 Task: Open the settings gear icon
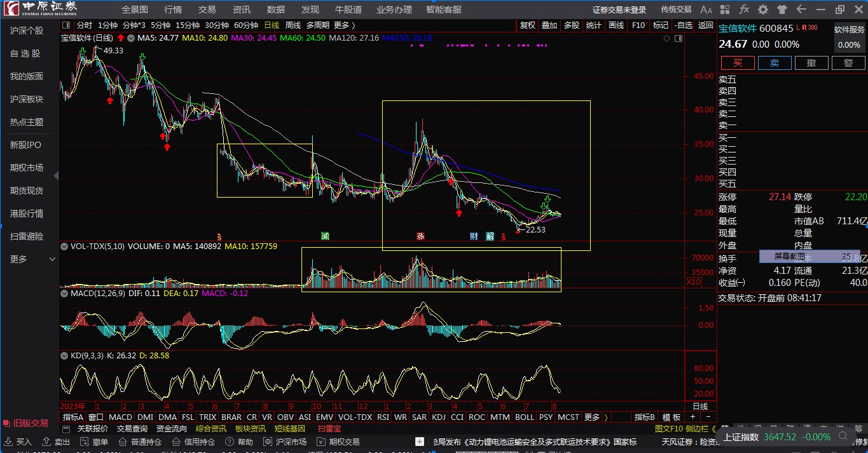763,10
